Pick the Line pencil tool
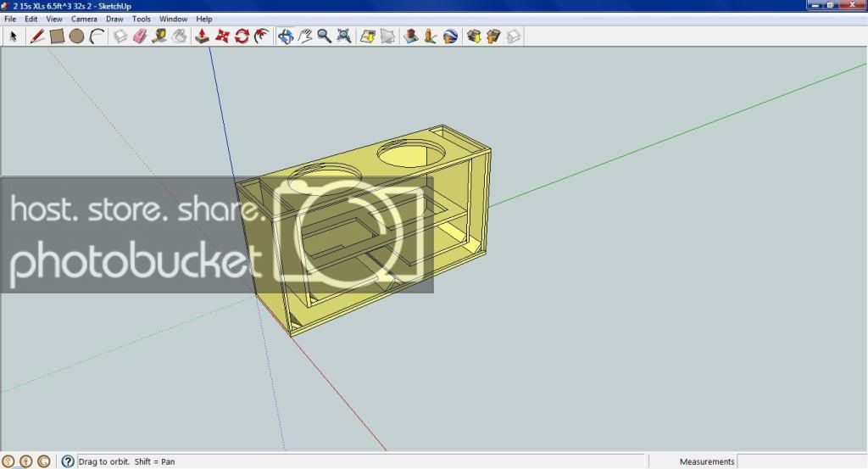Viewport: 868px width, 469px height. (x=37, y=36)
